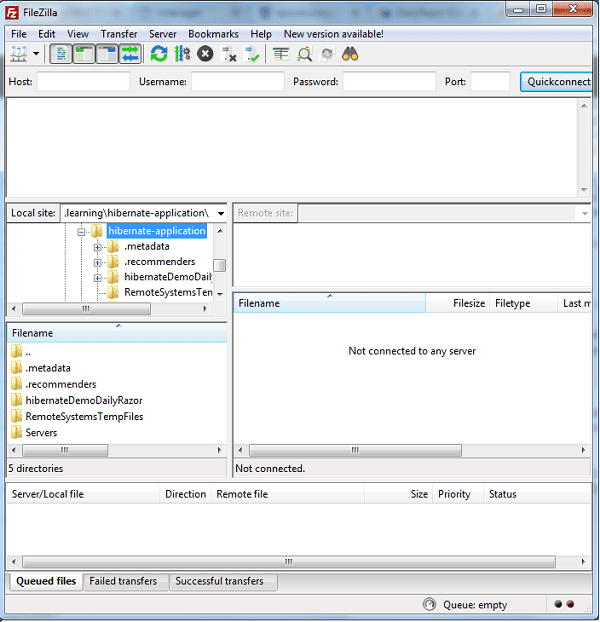Click the Host input field

84,81
